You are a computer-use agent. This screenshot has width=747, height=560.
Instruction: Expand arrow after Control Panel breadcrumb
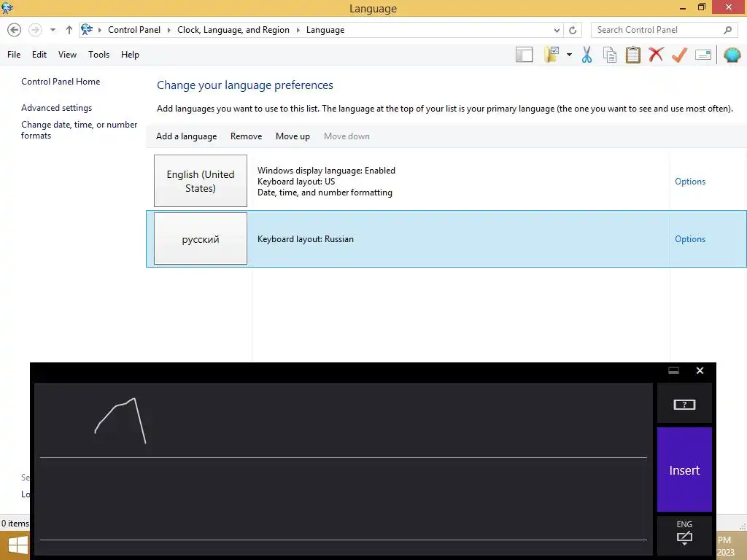(169, 30)
